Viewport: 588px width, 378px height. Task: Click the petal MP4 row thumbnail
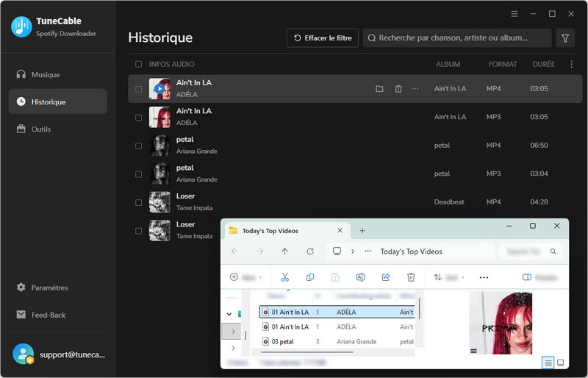pyautogui.click(x=159, y=146)
